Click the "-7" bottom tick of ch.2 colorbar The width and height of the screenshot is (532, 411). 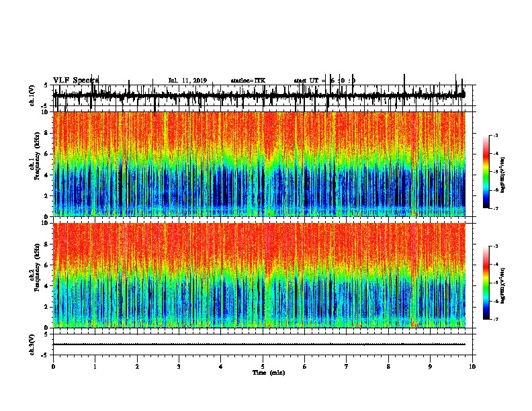496,320
